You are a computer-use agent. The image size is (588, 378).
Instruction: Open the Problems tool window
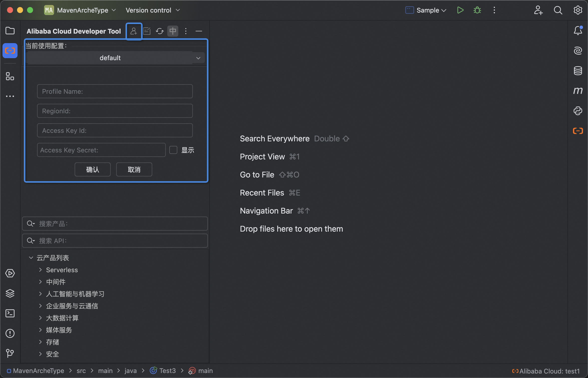tap(10, 333)
